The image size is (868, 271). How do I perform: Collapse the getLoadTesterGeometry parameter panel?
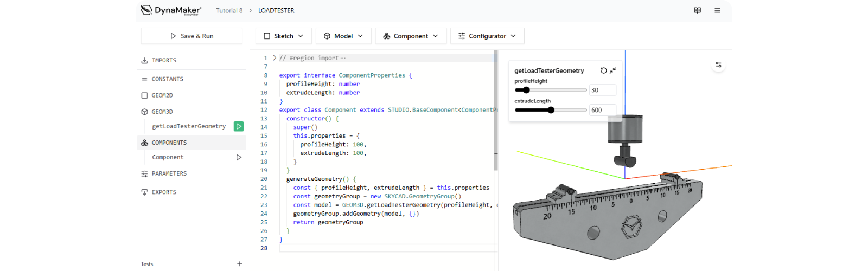click(x=613, y=70)
